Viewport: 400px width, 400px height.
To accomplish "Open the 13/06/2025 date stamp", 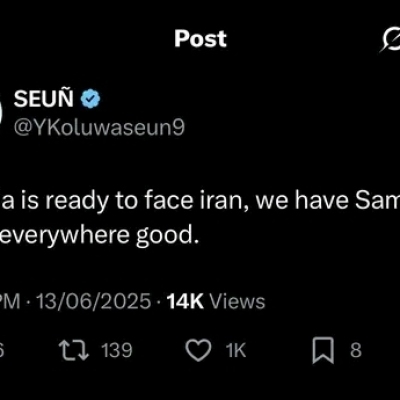I will click(93, 301).
